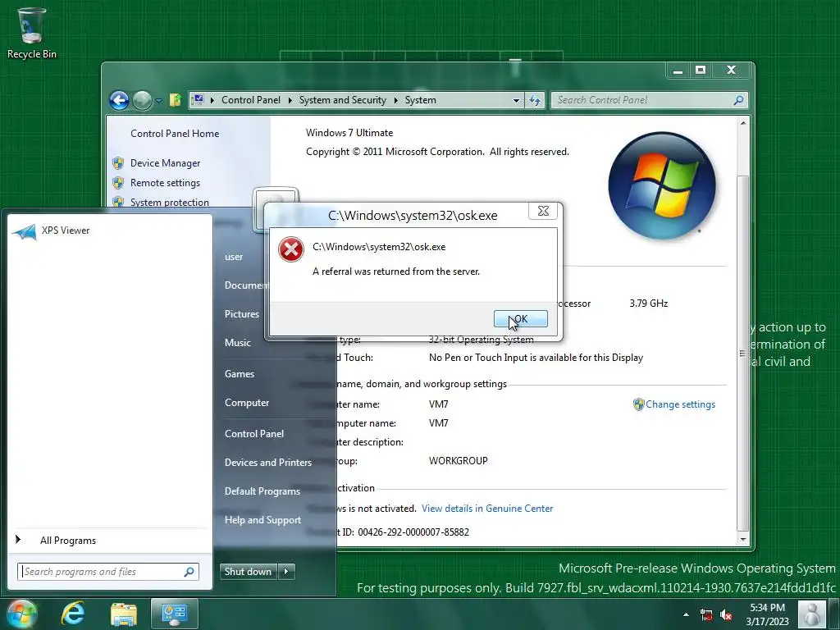Click the Device Manager shield icon

tap(118, 163)
